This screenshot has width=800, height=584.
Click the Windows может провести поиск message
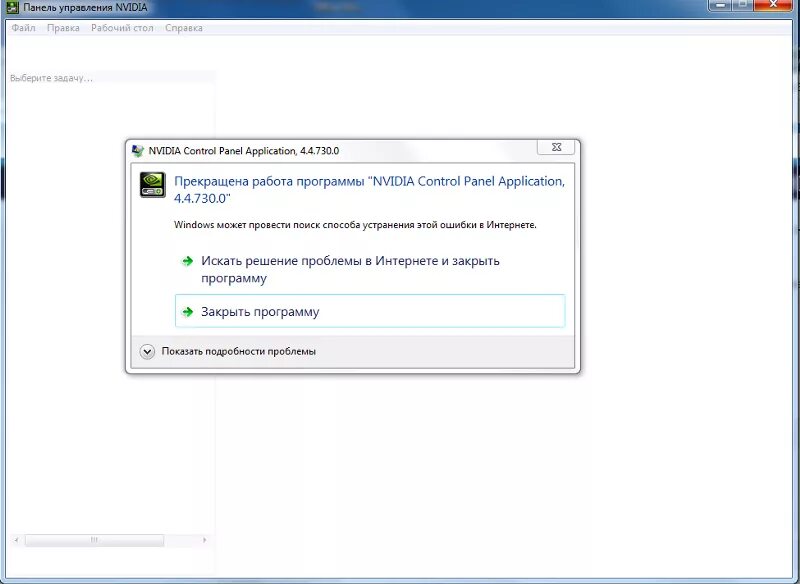click(x=355, y=225)
